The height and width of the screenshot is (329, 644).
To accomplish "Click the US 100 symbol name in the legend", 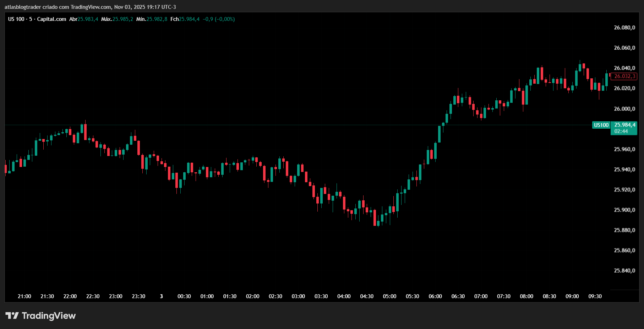I will 16,19.
